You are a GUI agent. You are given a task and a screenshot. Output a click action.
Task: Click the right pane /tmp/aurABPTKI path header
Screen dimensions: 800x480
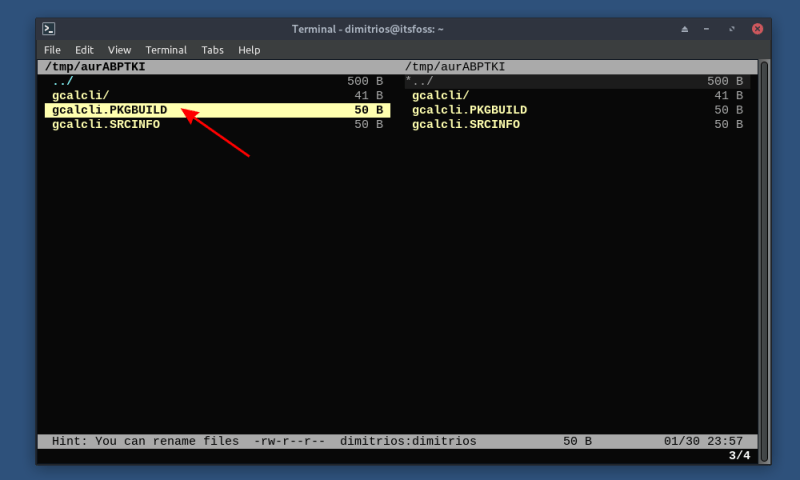click(x=455, y=67)
